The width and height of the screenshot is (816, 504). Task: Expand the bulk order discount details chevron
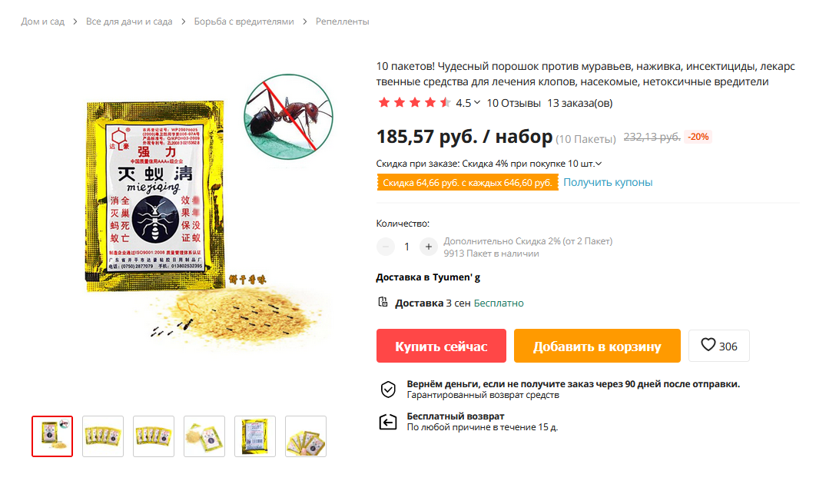pos(599,164)
